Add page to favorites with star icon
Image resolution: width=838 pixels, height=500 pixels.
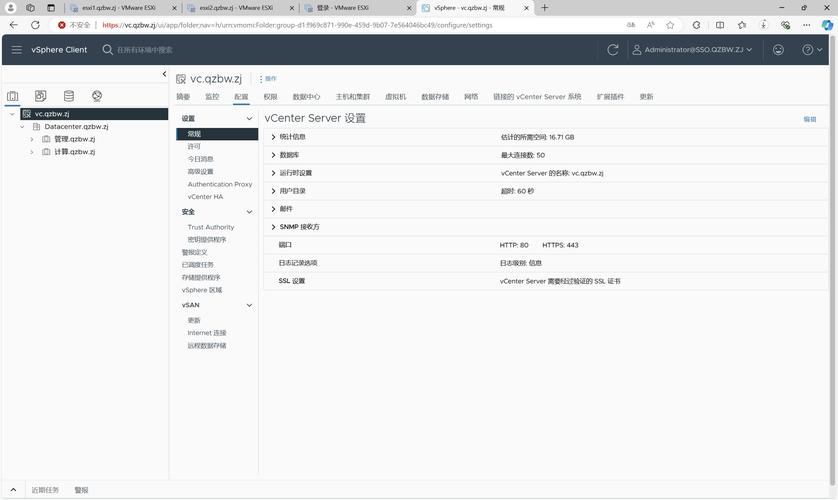(x=670, y=25)
